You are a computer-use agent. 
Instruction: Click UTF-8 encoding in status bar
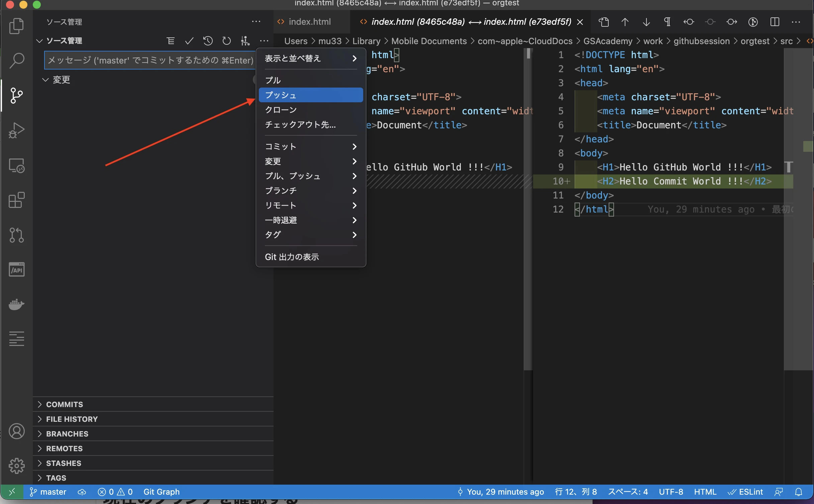671,492
